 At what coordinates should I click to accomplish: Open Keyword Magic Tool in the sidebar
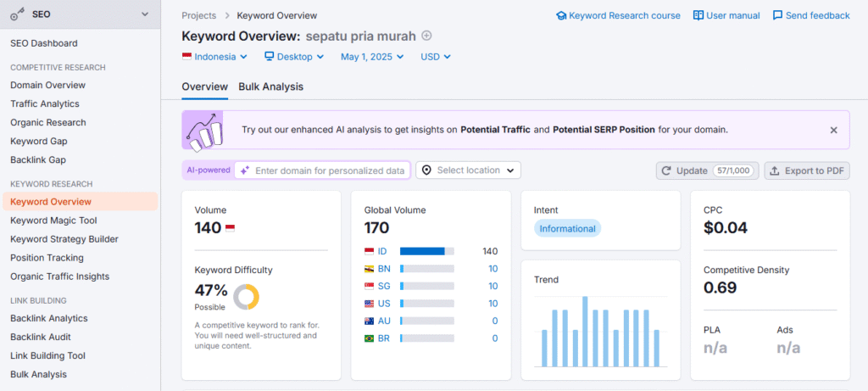click(53, 221)
